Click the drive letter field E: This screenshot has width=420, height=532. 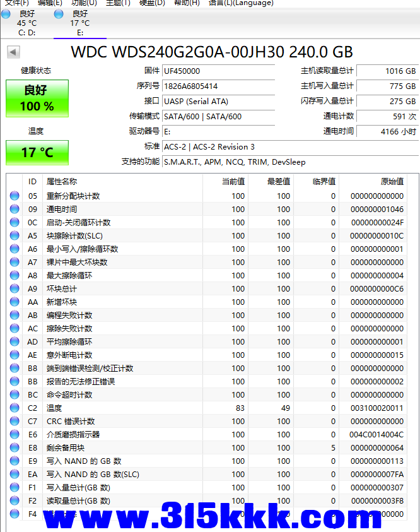point(218,132)
